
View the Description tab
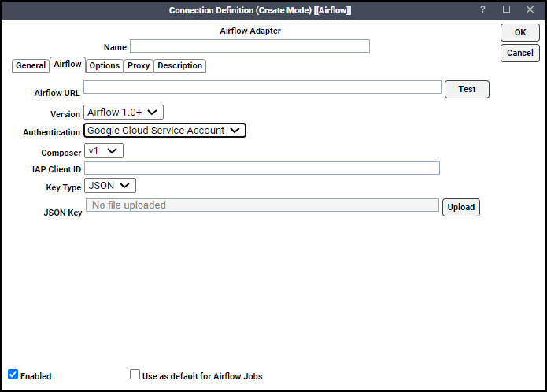179,65
